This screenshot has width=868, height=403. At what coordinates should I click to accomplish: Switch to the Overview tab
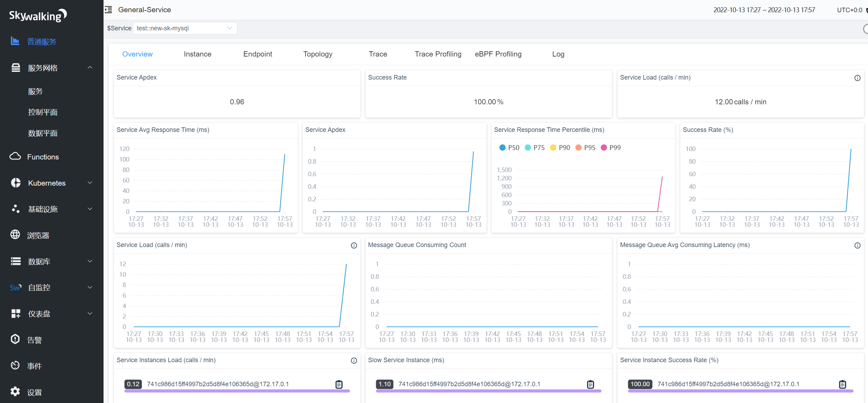click(x=137, y=54)
